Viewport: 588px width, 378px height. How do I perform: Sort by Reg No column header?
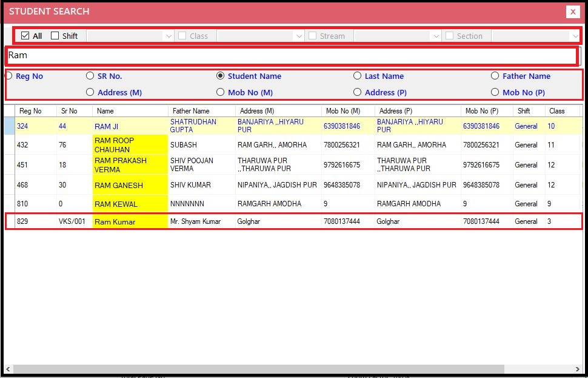pos(36,111)
